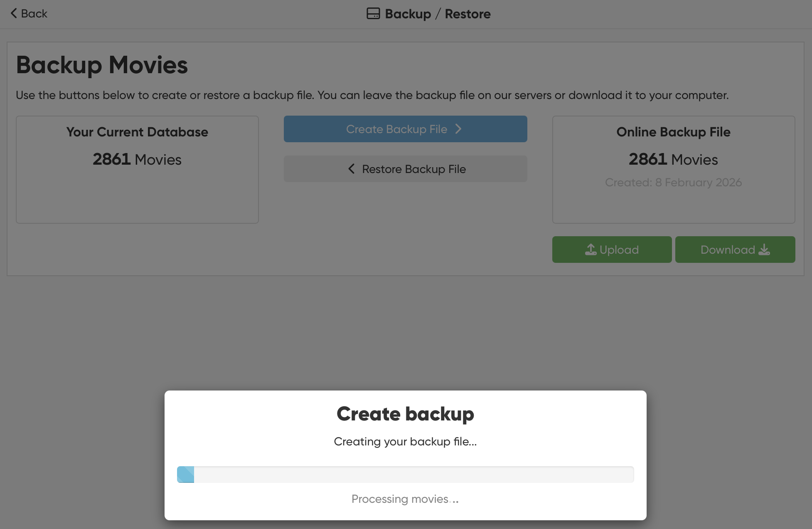Click the blue filled progress segment
812x529 pixels.
coord(185,475)
